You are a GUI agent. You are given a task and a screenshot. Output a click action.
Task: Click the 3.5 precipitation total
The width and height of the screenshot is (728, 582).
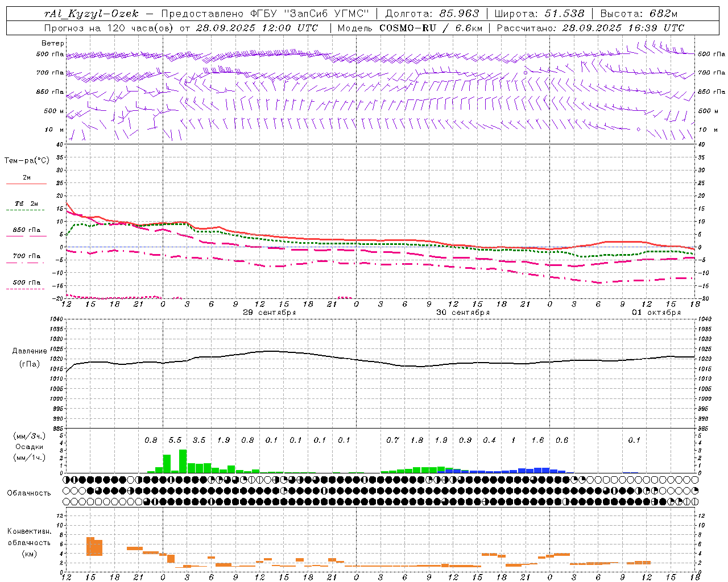[199, 440]
